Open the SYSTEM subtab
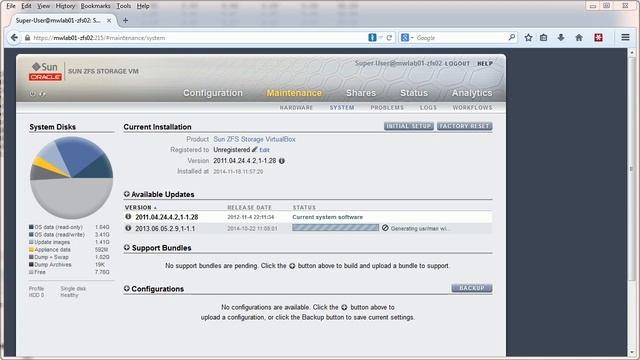This screenshot has height=360, width=640. pyautogui.click(x=342, y=108)
